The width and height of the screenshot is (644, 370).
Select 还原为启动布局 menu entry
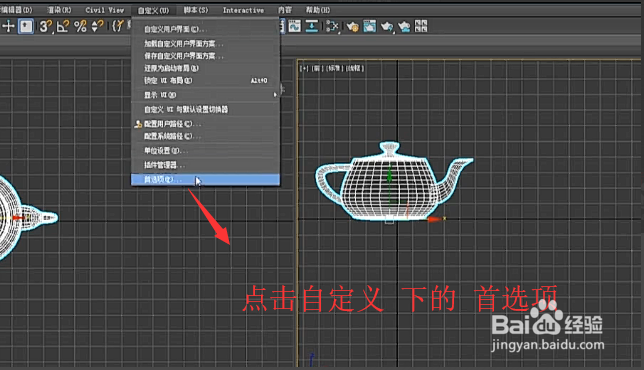205,68
